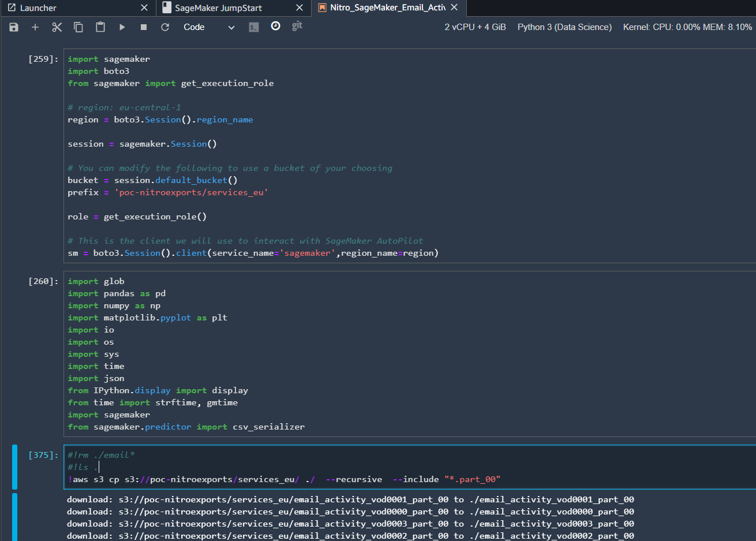Collapse cell 375 using its blue bar
The height and width of the screenshot is (541, 756).
[15, 467]
